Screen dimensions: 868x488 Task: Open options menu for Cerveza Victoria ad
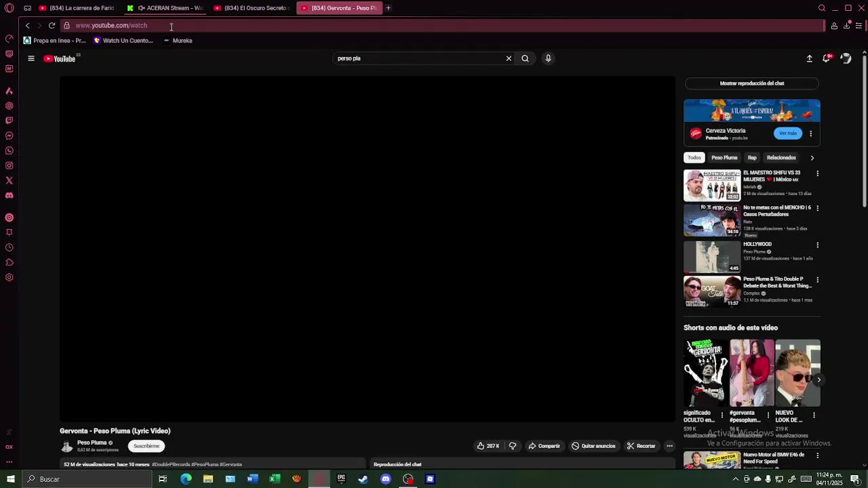click(x=810, y=134)
